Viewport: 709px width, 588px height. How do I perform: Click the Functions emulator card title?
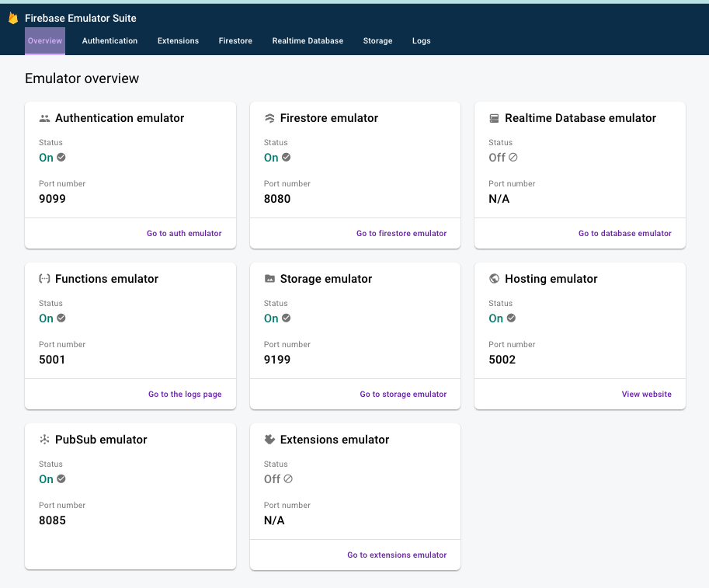point(106,279)
